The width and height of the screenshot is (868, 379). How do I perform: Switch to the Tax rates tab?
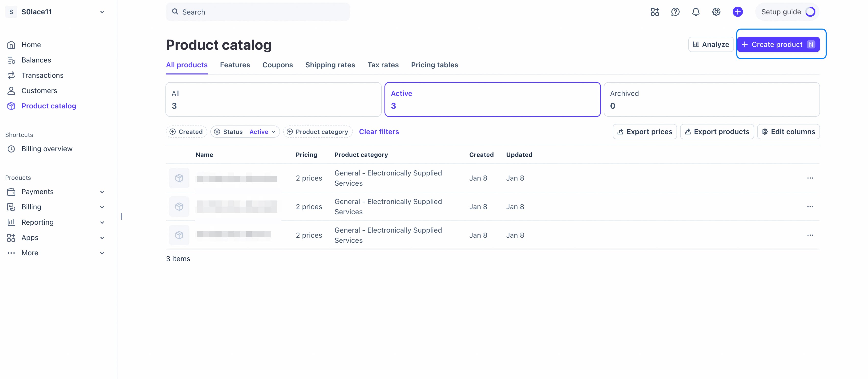(x=383, y=65)
